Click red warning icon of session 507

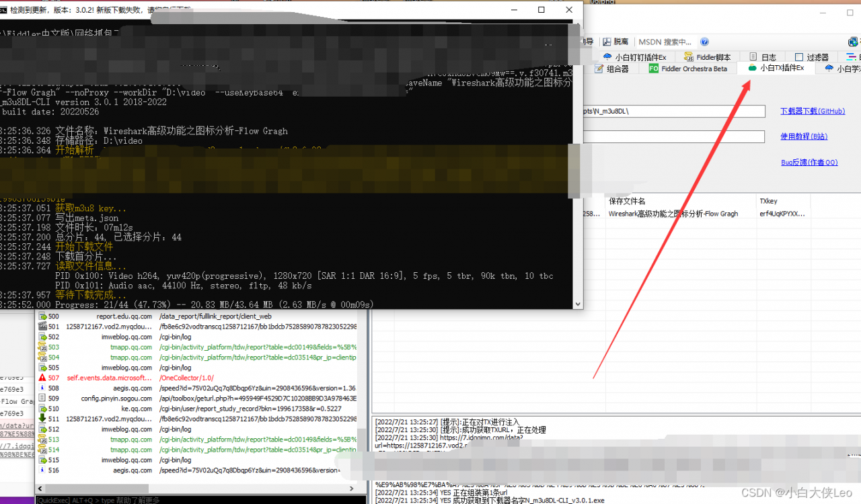42,378
